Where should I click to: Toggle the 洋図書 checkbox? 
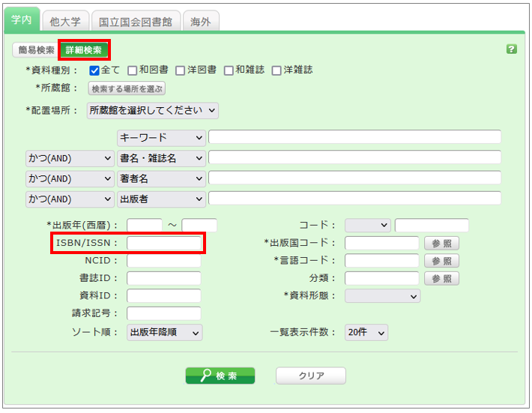pyautogui.click(x=180, y=70)
